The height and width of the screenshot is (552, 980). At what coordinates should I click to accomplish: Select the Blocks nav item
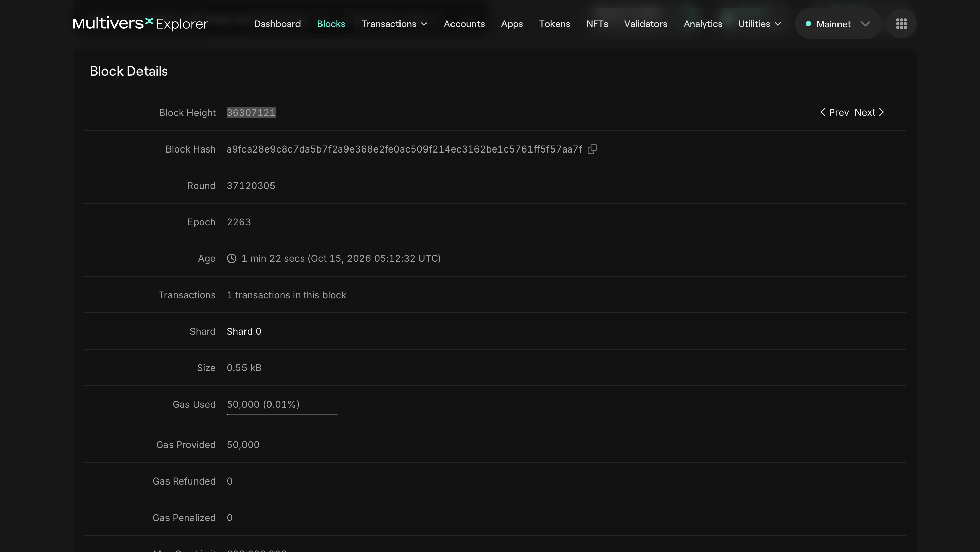click(331, 24)
